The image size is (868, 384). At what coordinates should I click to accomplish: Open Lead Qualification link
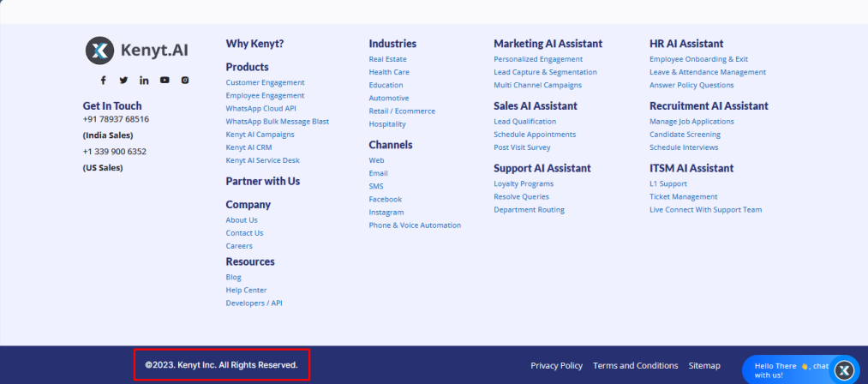(x=524, y=122)
